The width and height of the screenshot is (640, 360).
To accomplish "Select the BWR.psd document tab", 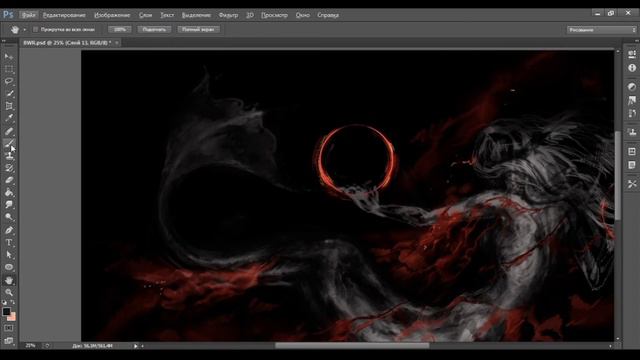I will (67, 42).
